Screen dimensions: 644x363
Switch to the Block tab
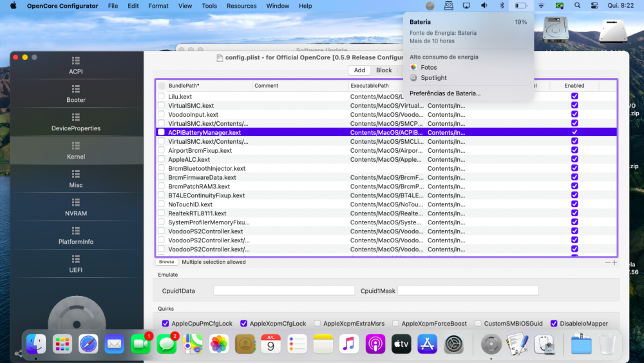[384, 70]
